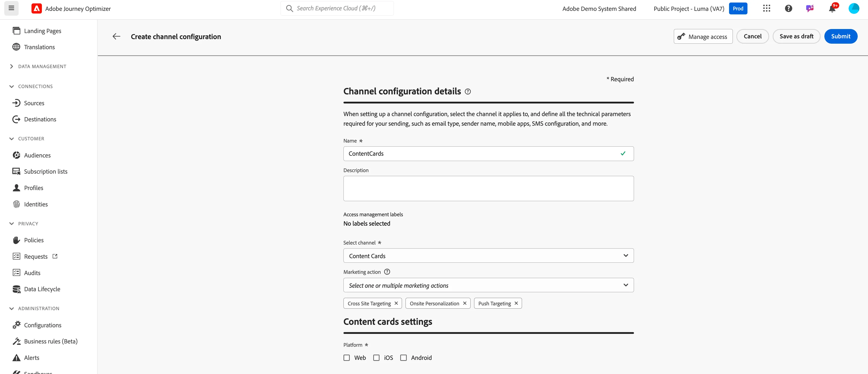Image resolution: width=868 pixels, height=374 pixels.
Task: Check the Web platform checkbox
Action: 347,358
